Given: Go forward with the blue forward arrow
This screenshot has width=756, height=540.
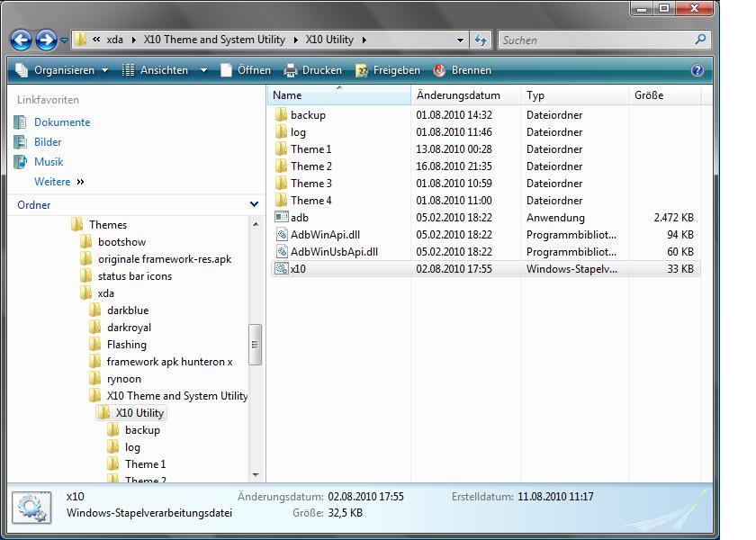Looking at the screenshot, I should [x=46, y=40].
